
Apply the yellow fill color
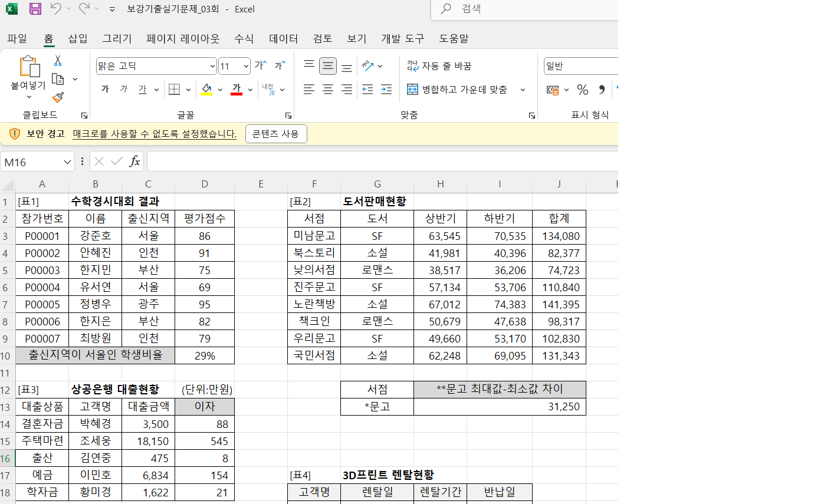click(x=206, y=90)
